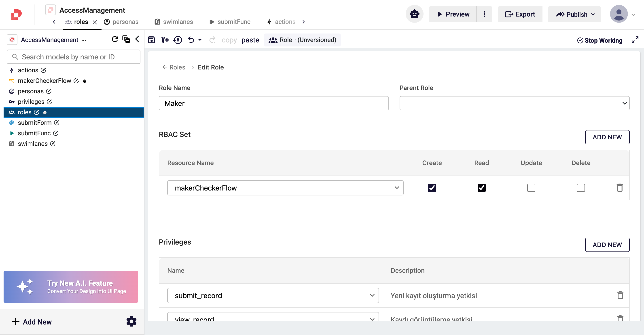Open undo history dropdown arrow
This screenshot has width=644, height=335.
[x=200, y=40]
